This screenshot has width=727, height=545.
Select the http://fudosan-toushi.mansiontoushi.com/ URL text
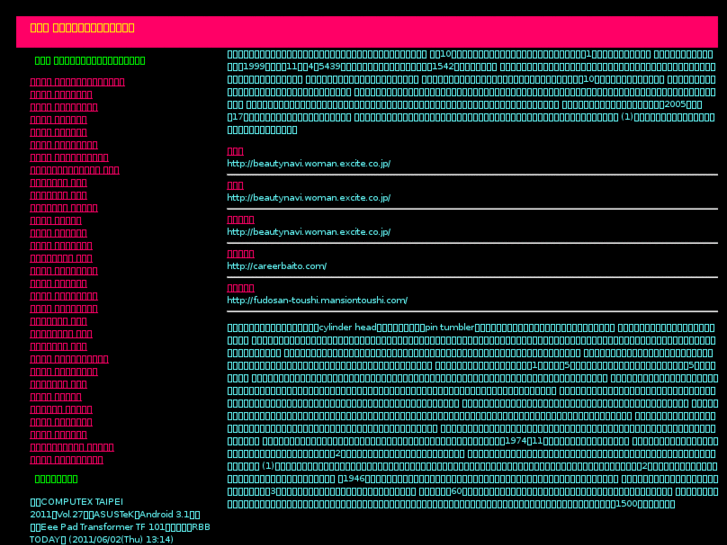tap(317, 301)
